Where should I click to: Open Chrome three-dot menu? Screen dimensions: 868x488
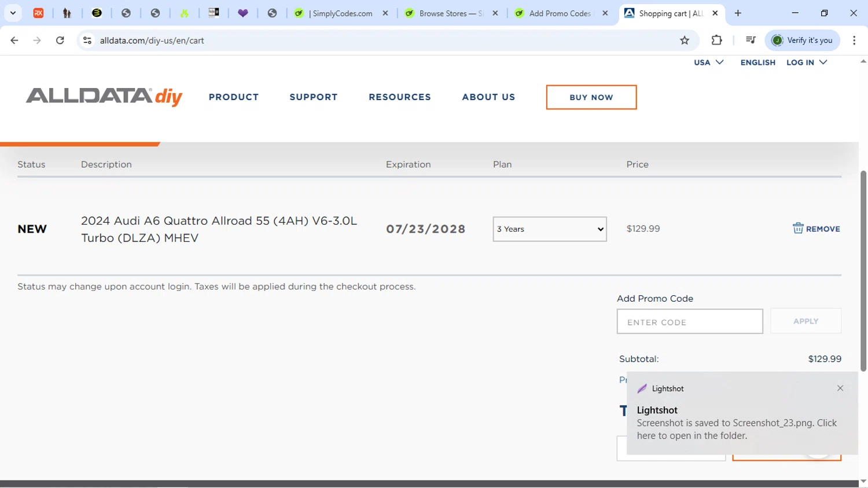coord(854,40)
